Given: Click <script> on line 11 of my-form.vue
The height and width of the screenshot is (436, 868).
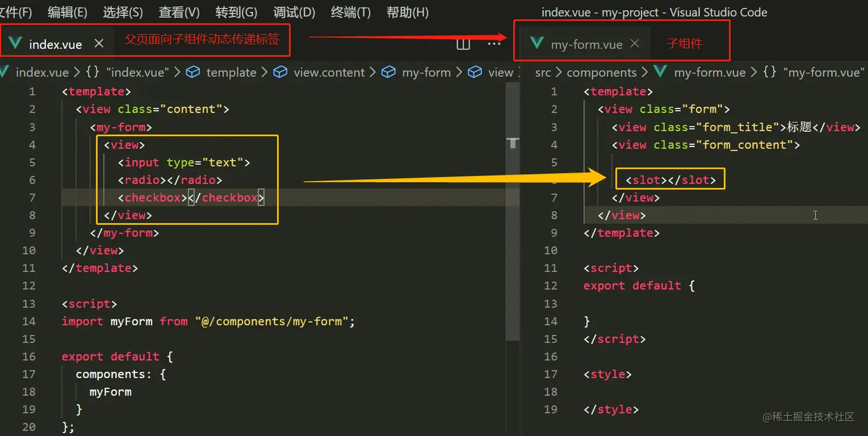Looking at the screenshot, I should tap(611, 268).
